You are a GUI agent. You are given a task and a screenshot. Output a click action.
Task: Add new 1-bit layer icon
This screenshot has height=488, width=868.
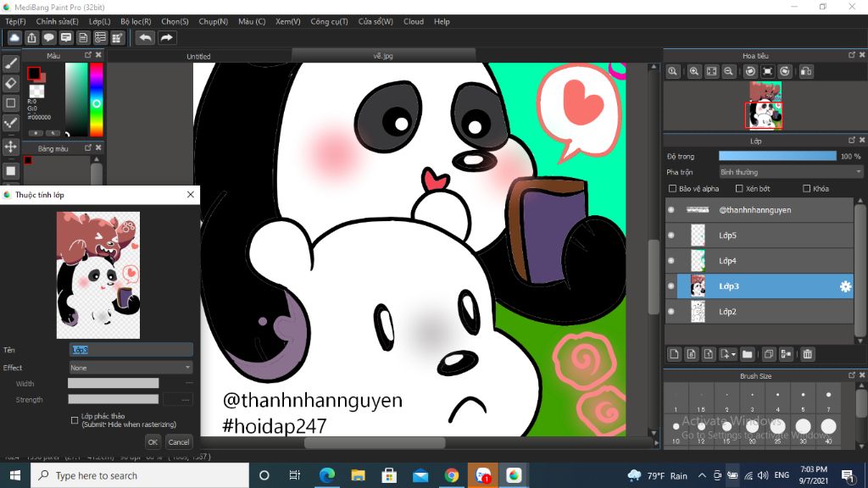(708, 354)
